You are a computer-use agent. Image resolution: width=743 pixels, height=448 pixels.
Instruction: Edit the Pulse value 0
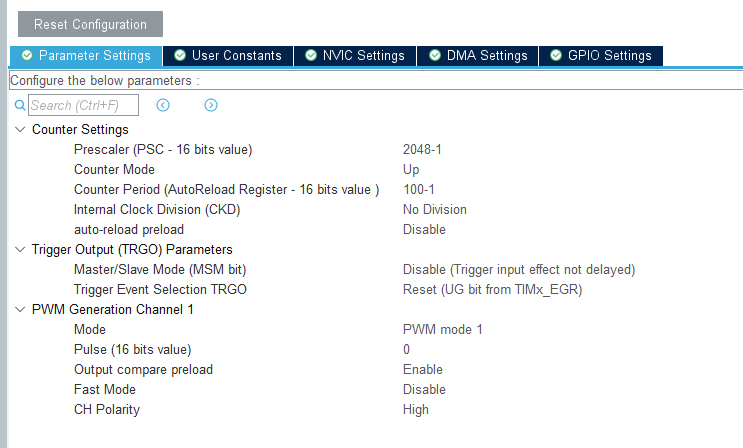point(407,350)
